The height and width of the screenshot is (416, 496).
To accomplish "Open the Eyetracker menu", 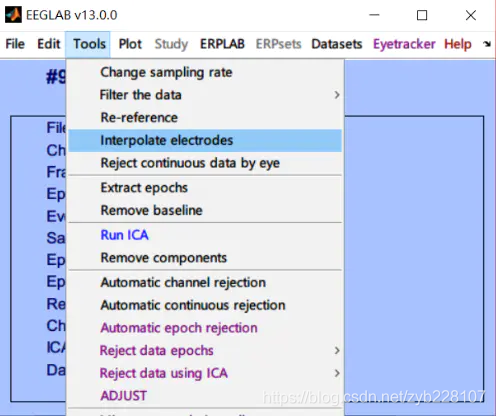I will (x=404, y=44).
